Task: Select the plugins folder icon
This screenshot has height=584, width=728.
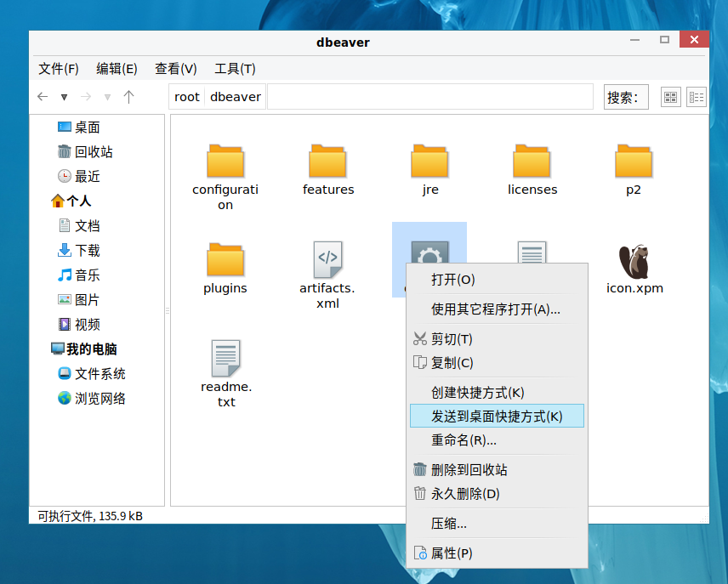Action: pyautogui.click(x=225, y=259)
